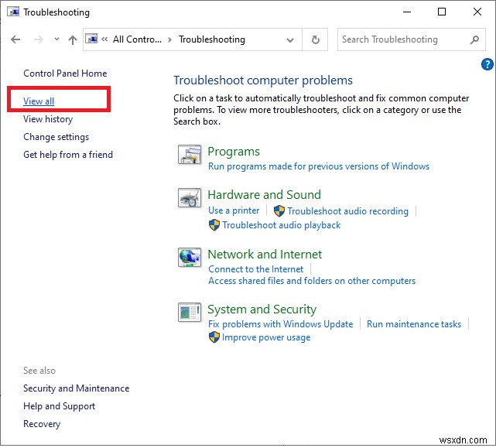Click the Hardware and Sound printer icon
Image resolution: width=496 pixels, height=448 pixels.
189,198
